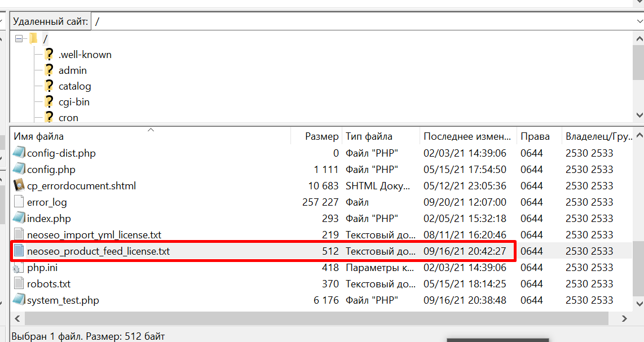The height and width of the screenshot is (342, 644).
Task: Sort by the Тип файла column header
Action: 381,136
